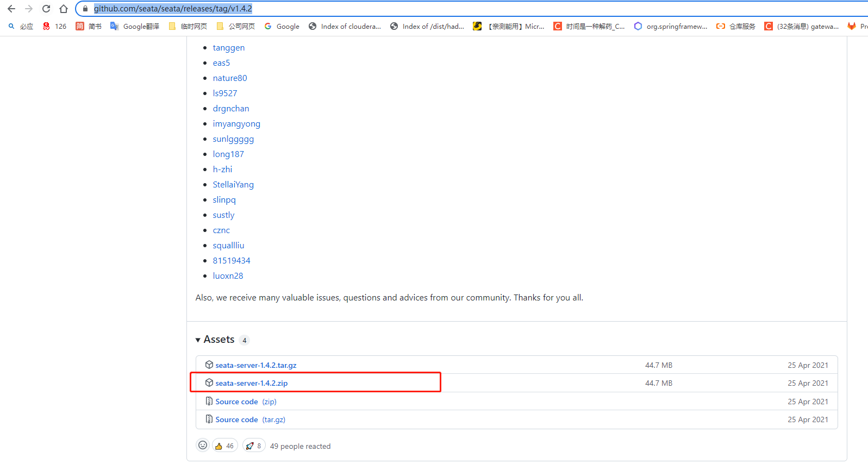Open contributor nature80's profile

tap(230, 78)
